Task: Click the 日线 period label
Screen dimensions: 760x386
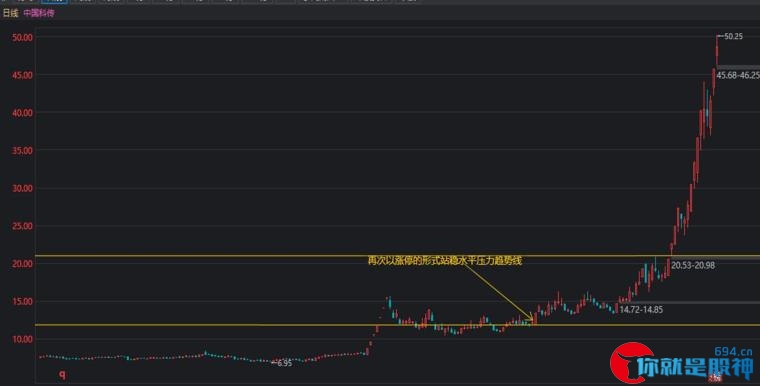Action: click(10, 13)
